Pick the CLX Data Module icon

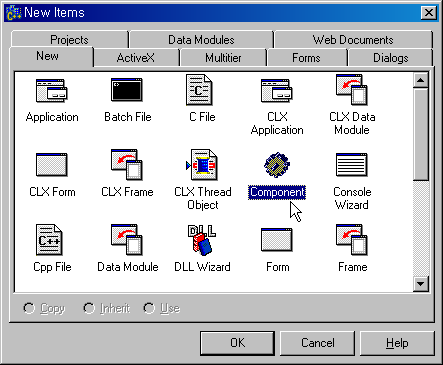click(352, 90)
